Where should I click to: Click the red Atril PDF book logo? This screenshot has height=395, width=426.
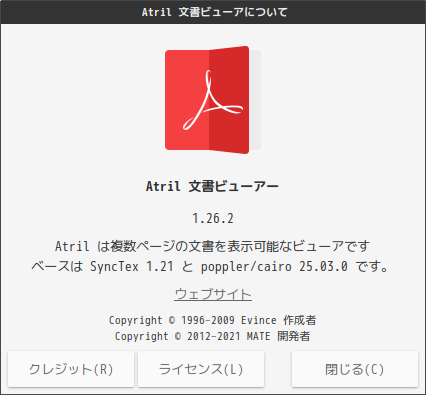(213, 100)
